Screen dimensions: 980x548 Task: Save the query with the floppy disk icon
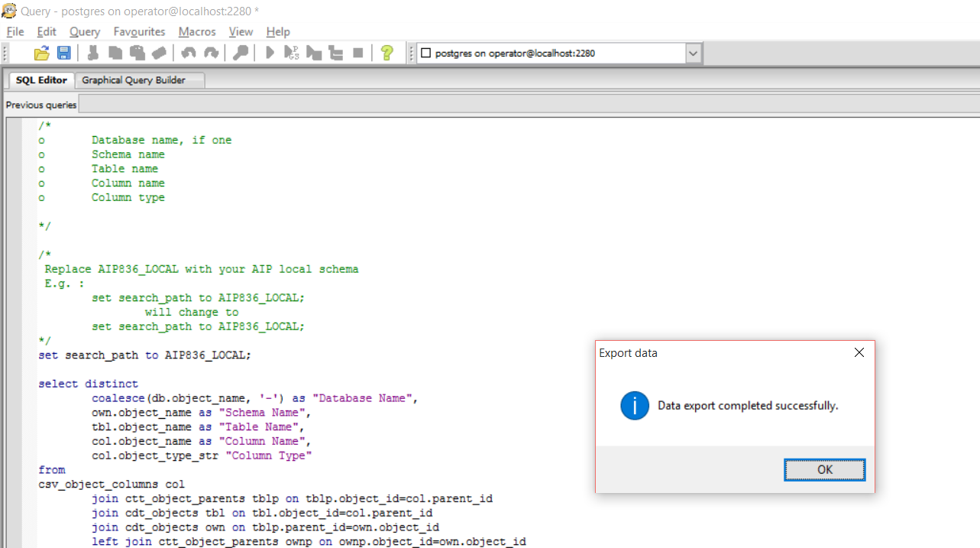coord(64,53)
